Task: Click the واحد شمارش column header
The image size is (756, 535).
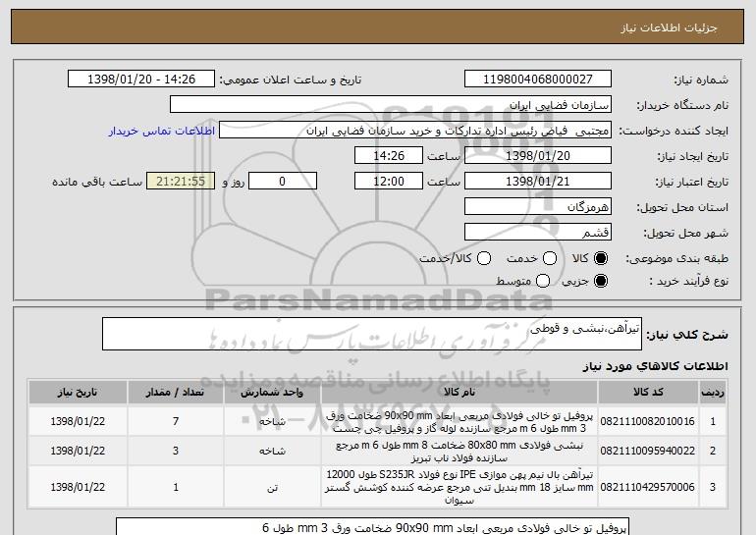Action: pos(272,393)
